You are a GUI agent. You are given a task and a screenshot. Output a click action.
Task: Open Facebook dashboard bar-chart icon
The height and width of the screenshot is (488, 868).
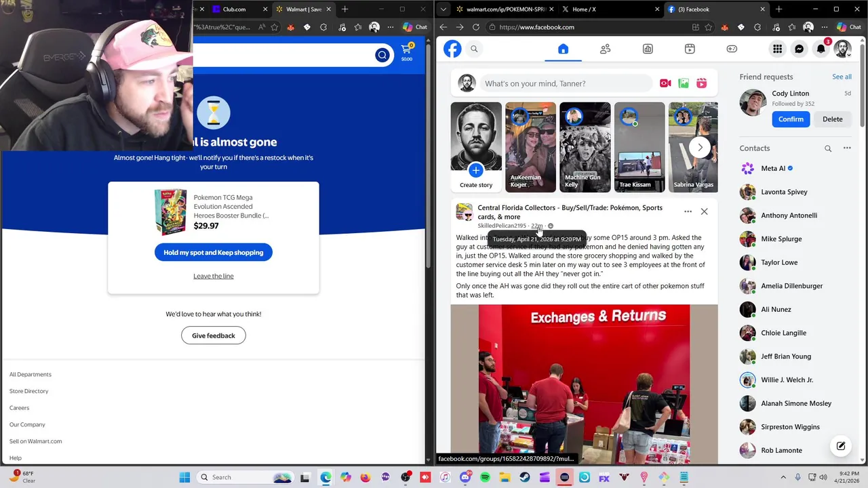(648, 49)
